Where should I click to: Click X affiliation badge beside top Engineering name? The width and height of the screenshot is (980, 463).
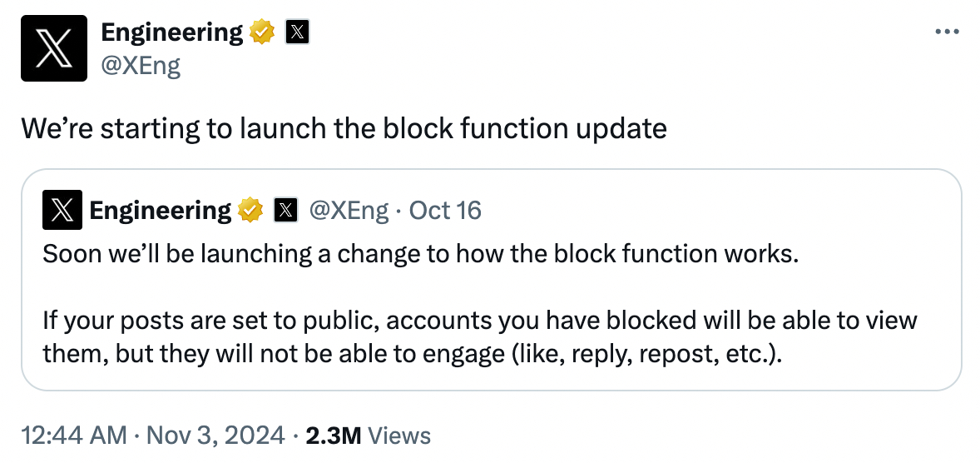pyautogui.click(x=298, y=32)
